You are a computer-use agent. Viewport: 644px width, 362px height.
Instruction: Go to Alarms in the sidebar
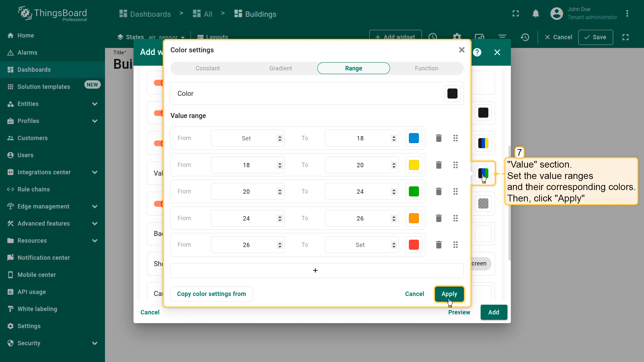pos(28,53)
